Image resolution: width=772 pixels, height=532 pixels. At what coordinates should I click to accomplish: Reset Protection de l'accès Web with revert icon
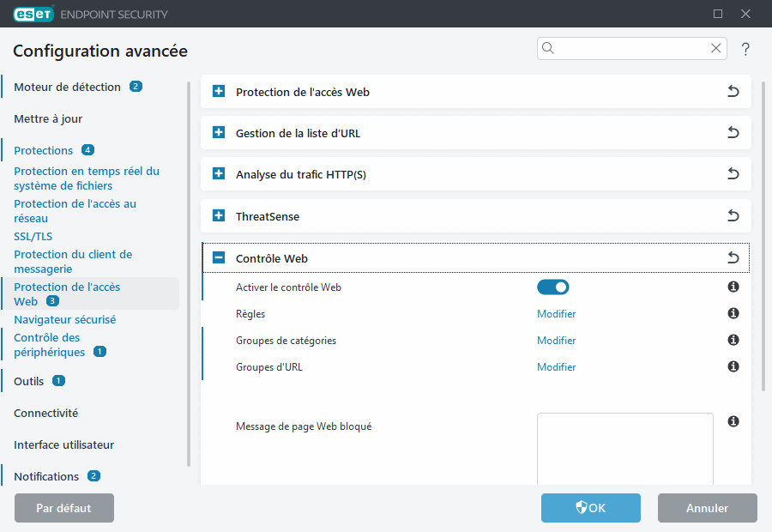pos(733,91)
